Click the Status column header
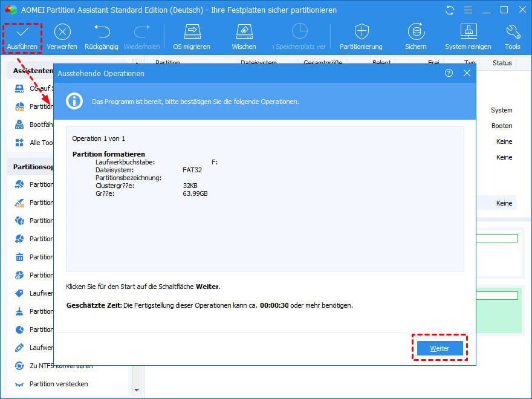This screenshot has height=399, width=532. point(502,63)
